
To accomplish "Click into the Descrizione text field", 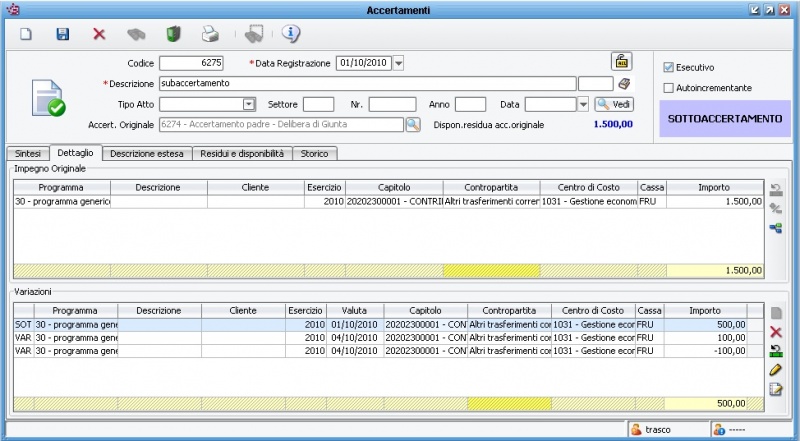I will click(366, 83).
